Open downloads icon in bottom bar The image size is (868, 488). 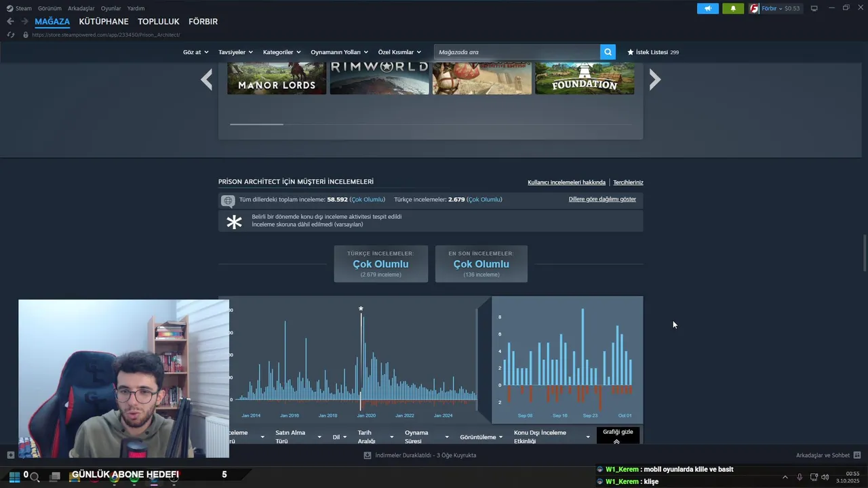click(368, 455)
